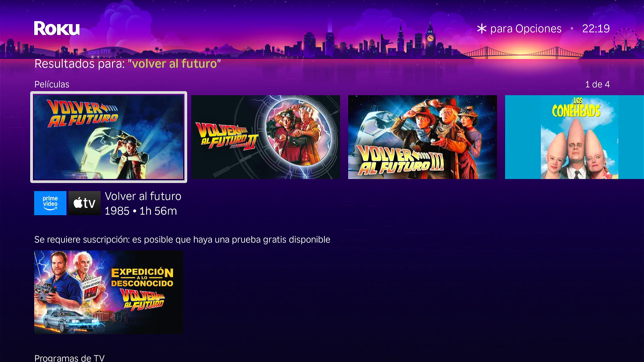This screenshot has width=644, height=362.
Task: Select the Apple TV channel icon
Action: (x=85, y=203)
